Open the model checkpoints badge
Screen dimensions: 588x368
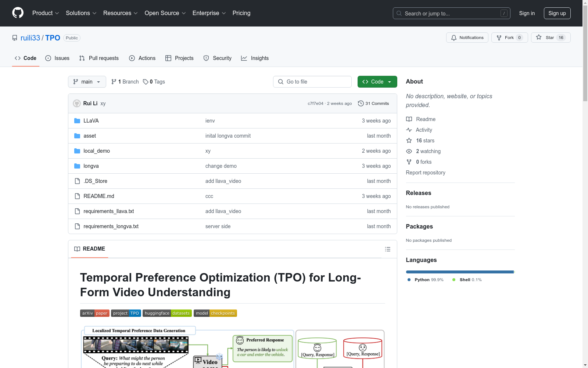click(215, 313)
